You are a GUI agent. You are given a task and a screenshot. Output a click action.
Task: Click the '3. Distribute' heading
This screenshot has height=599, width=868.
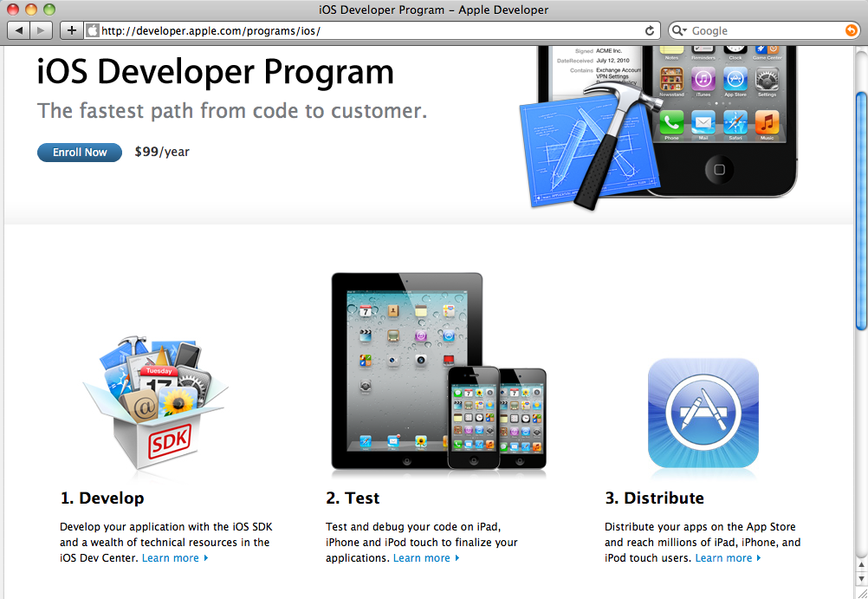(654, 498)
